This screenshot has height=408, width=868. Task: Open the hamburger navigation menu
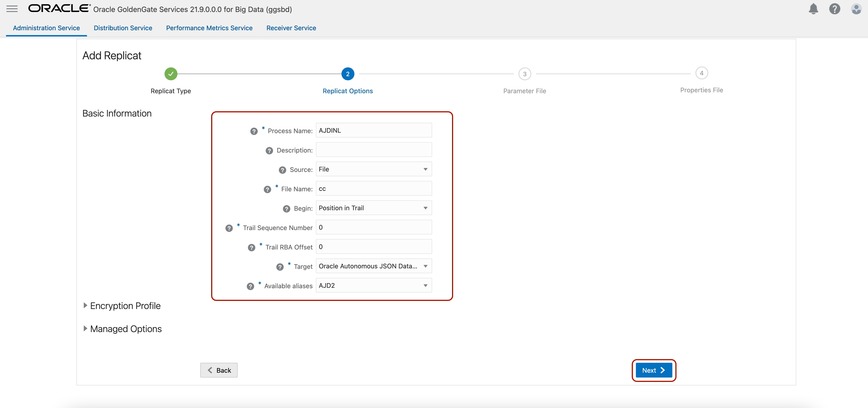pyautogui.click(x=12, y=9)
